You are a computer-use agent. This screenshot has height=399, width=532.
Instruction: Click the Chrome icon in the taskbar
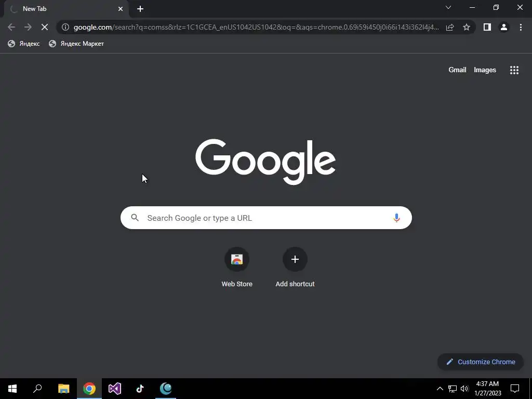(x=89, y=389)
